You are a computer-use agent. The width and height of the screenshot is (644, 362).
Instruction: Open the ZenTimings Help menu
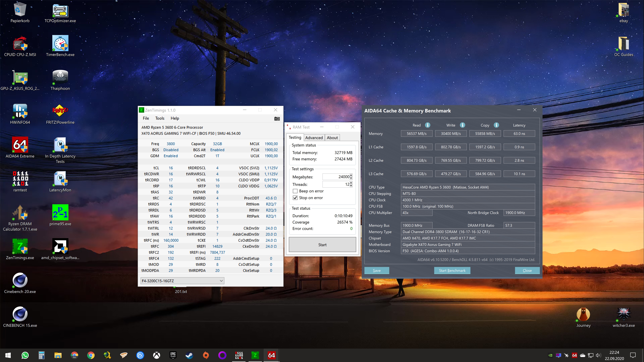175,118
